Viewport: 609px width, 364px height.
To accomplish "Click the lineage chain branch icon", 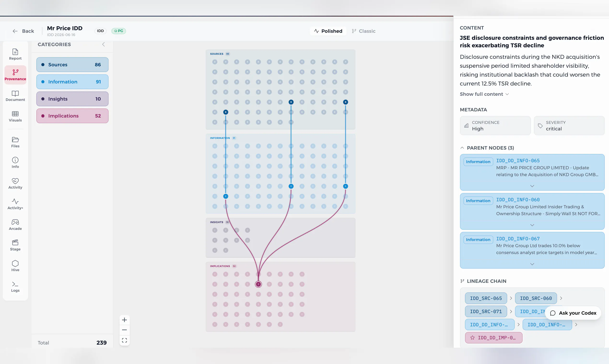I will point(463,281).
